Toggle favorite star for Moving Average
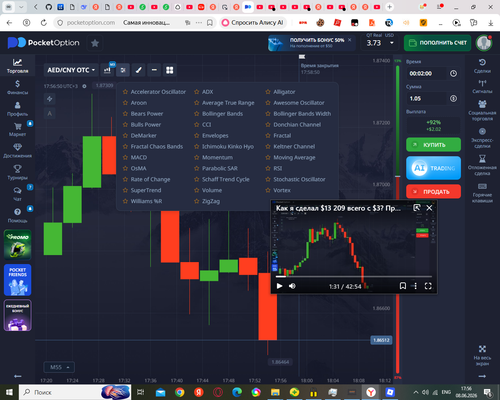This screenshot has height=400, width=500. pyautogui.click(x=268, y=157)
